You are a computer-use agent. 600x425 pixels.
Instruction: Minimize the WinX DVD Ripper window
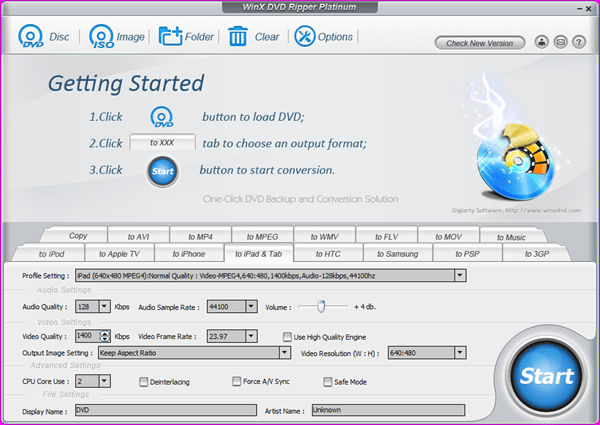click(x=580, y=8)
